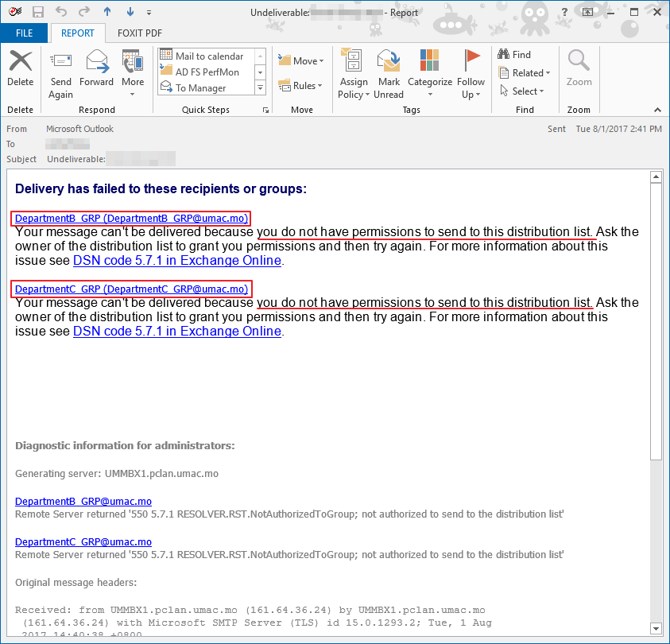Viewport: 670px width, 644px height.
Task: Go to Next Item with down arrow
Action: (x=130, y=12)
